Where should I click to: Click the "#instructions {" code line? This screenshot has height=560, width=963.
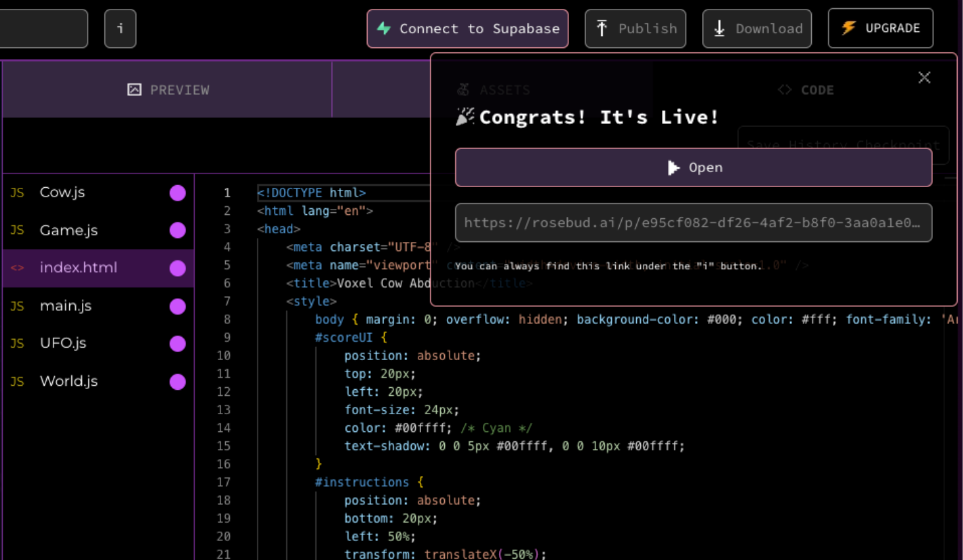click(x=369, y=482)
